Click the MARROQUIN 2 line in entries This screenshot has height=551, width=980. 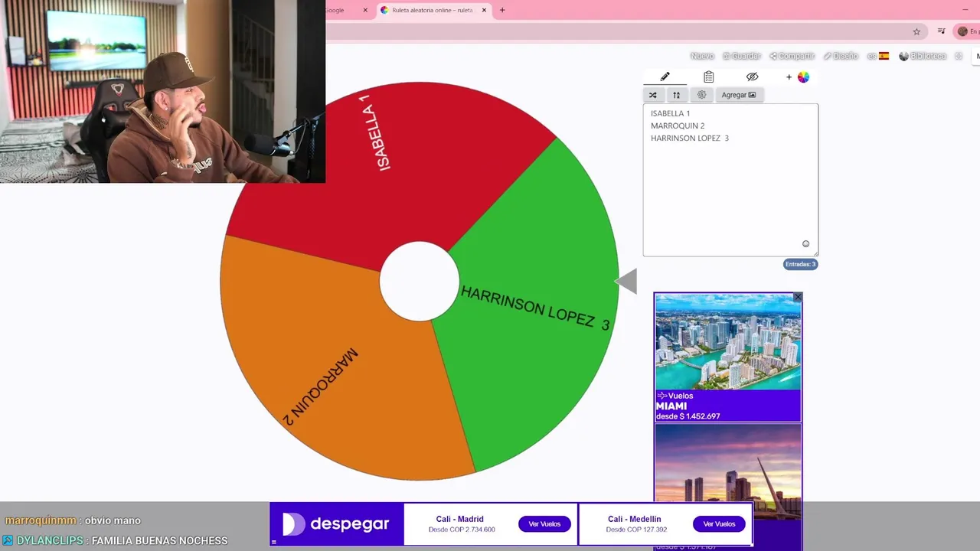678,126
